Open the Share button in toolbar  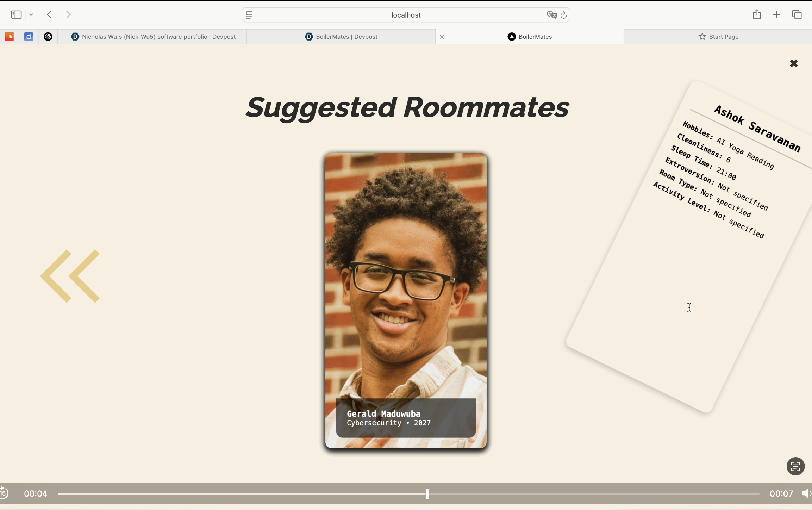pyautogui.click(x=757, y=15)
